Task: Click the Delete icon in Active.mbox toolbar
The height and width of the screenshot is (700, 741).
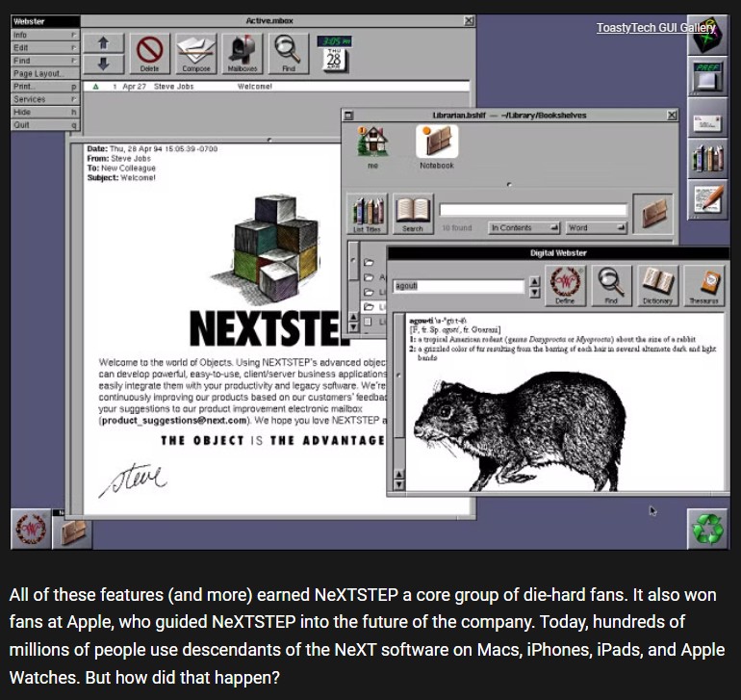Action: [x=149, y=54]
